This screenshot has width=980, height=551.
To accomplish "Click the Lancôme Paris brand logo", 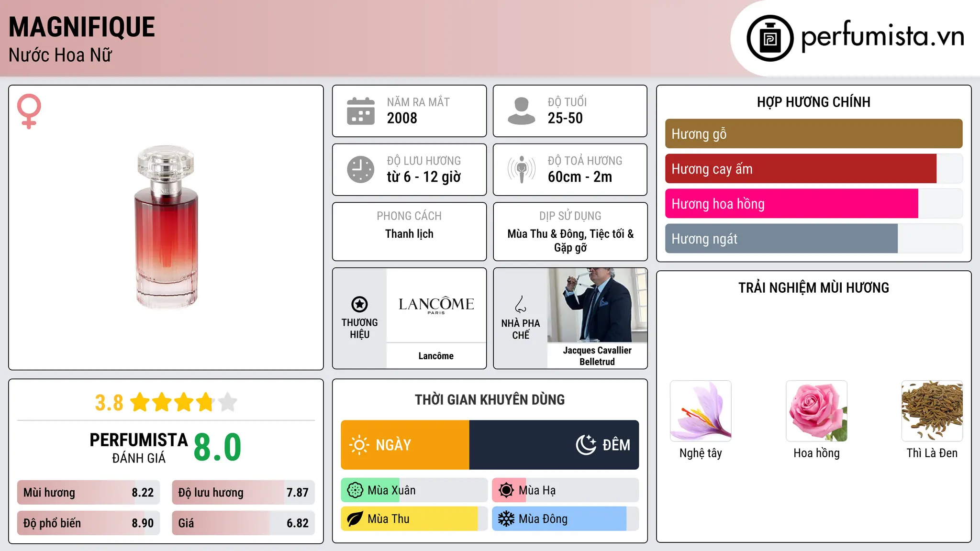I will [436, 305].
